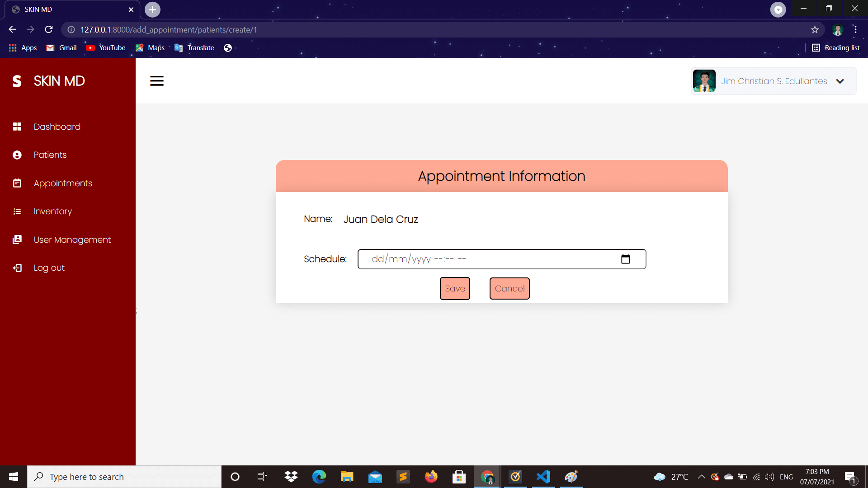Expand the Jim Christian S. Edullantes user menu
The width and height of the screenshot is (868, 488).
[x=840, y=81]
